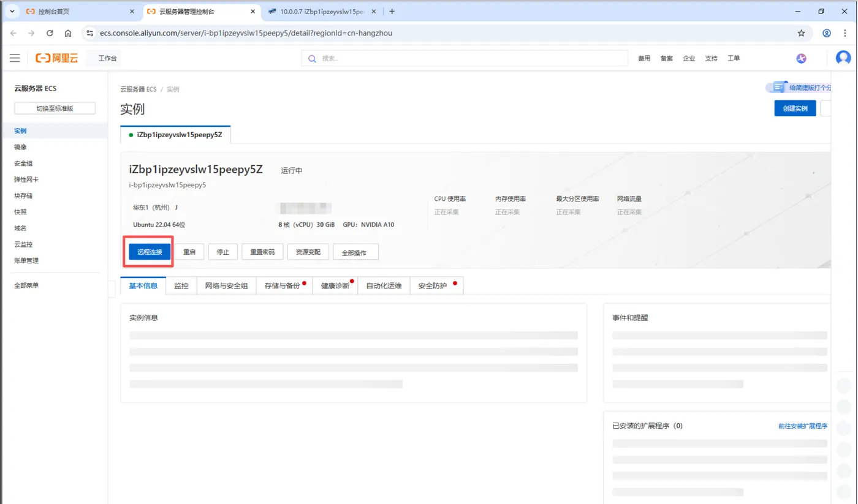This screenshot has height=504, width=858.
Task: Click inside the 搜索 search field
Action: point(465,58)
